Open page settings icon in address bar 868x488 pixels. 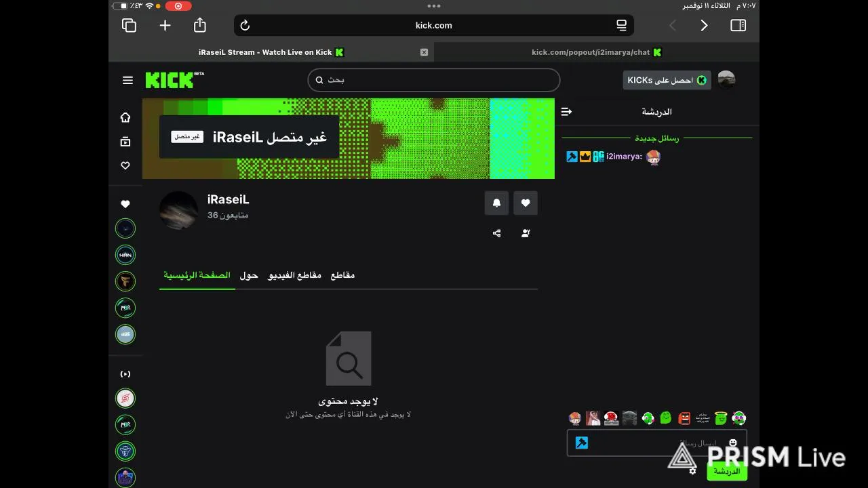(x=621, y=25)
